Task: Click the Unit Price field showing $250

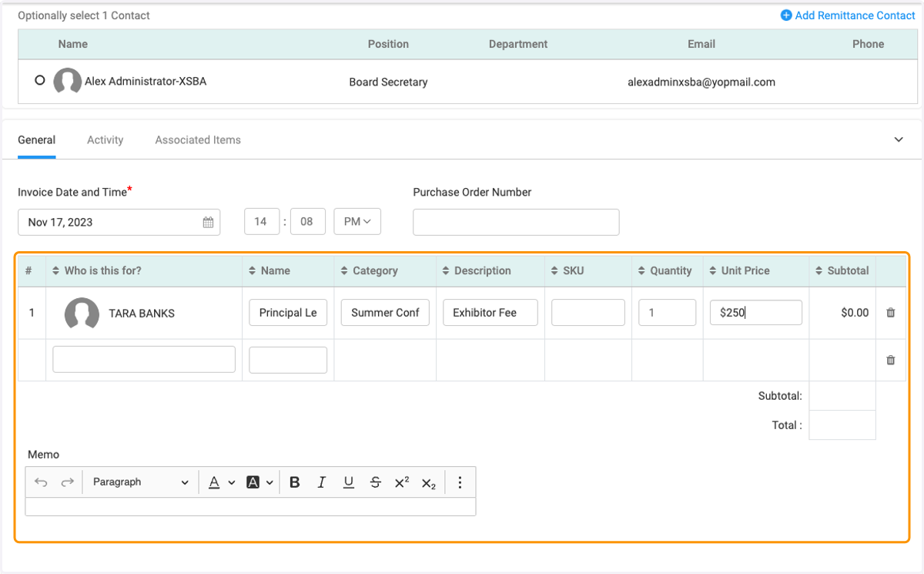Action: pos(756,313)
